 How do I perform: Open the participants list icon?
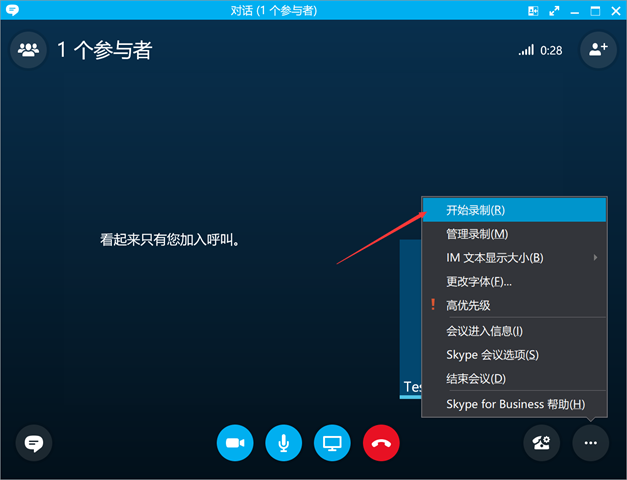coord(28,50)
